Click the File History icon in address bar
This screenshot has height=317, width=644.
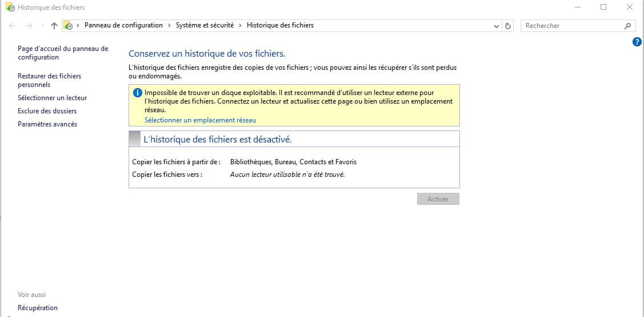pos(68,26)
